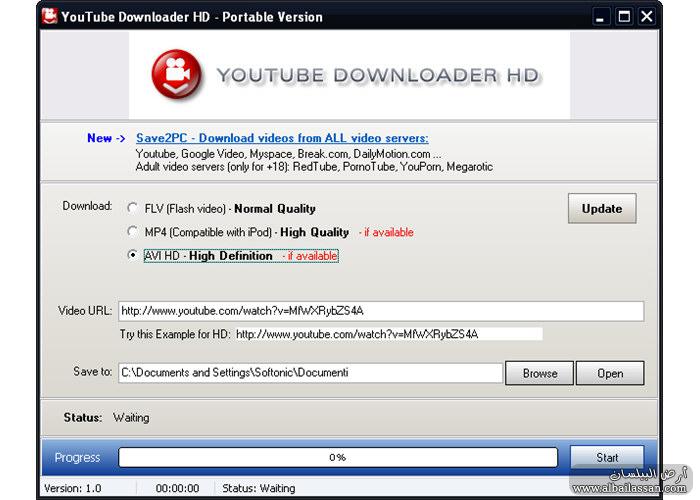The height and width of the screenshot is (500, 700).
Task: Maximize the YouTube Downloader HD window
Action: [x=624, y=17]
